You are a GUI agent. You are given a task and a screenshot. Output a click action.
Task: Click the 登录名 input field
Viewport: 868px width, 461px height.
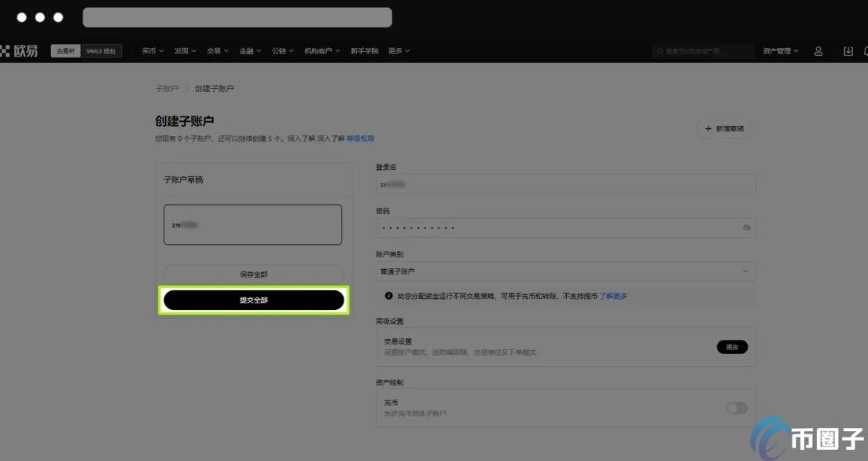click(x=566, y=183)
